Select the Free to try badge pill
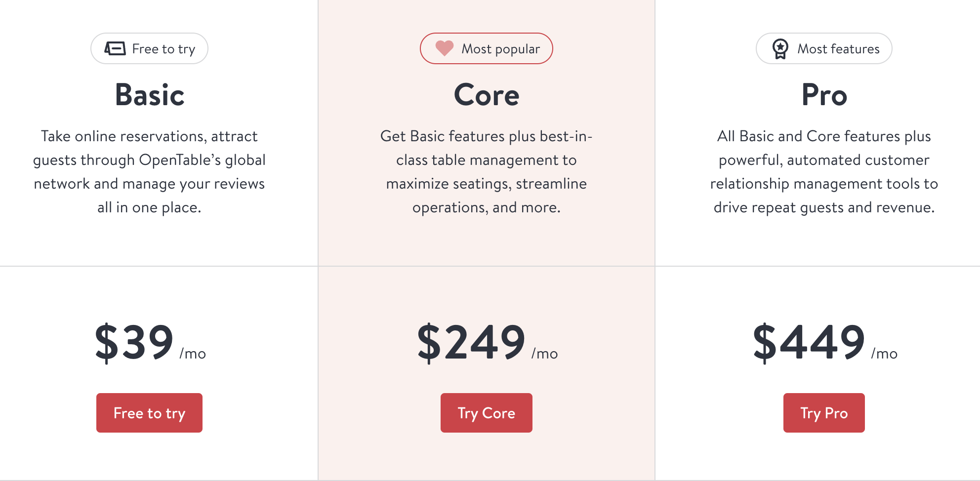This screenshot has height=481, width=980. click(149, 48)
